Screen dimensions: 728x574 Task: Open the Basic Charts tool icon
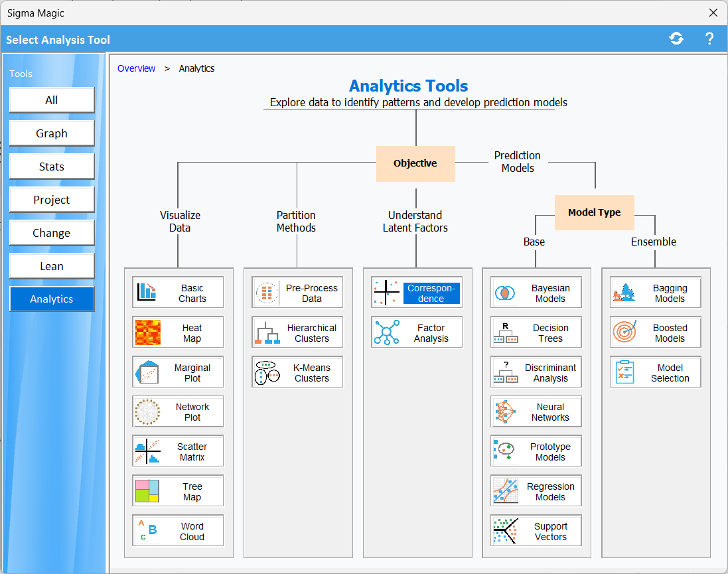147,292
